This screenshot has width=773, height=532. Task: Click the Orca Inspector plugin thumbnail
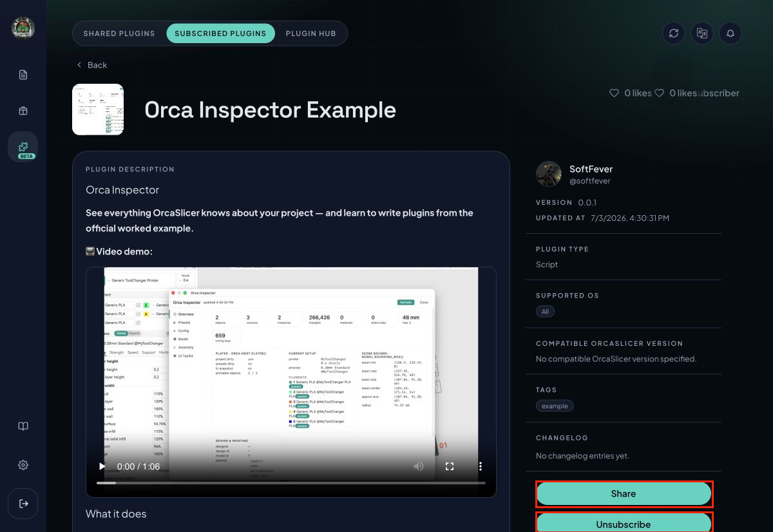click(x=98, y=109)
